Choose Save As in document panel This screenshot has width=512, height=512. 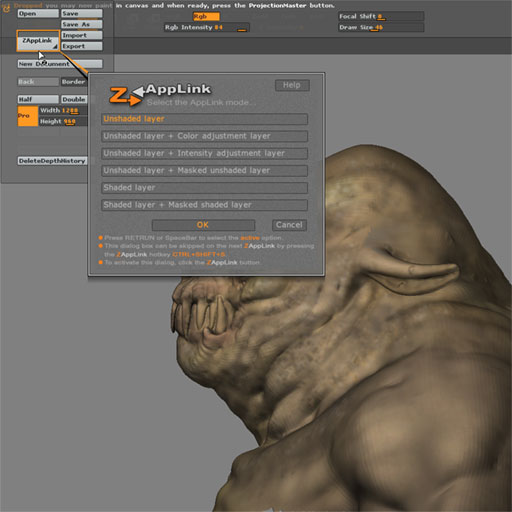[x=82, y=24]
